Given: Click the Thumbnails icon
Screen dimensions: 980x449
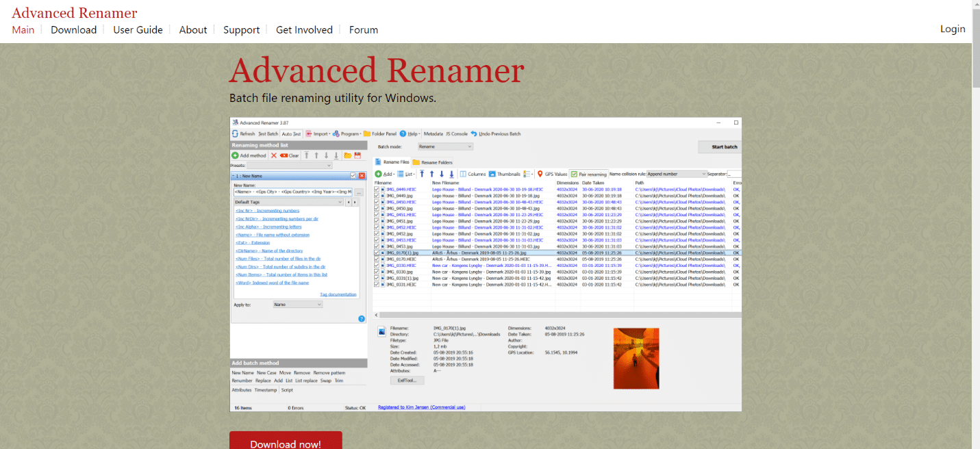Looking at the screenshot, I should (x=492, y=174).
